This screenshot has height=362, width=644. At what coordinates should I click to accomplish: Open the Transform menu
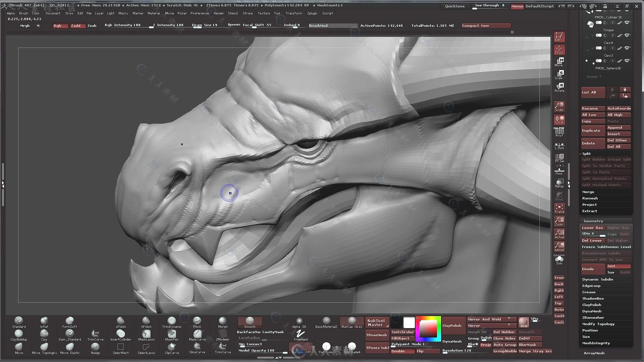[x=293, y=13]
